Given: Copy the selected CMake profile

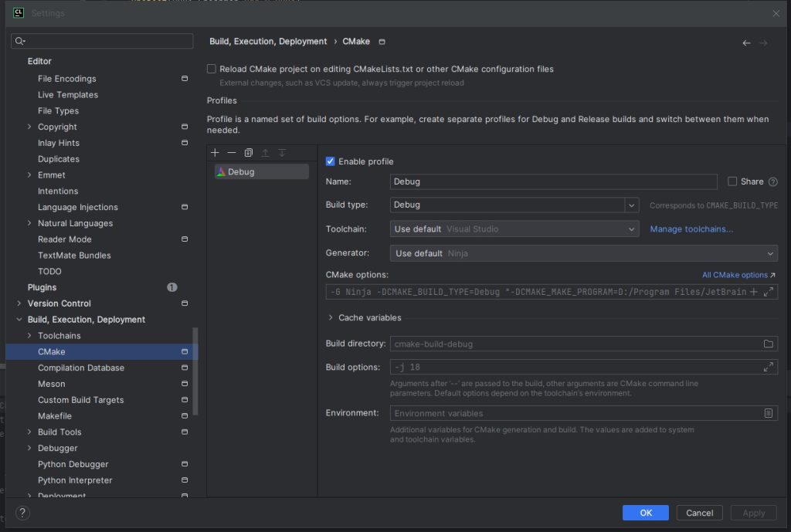Looking at the screenshot, I should click(x=248, y=153).
